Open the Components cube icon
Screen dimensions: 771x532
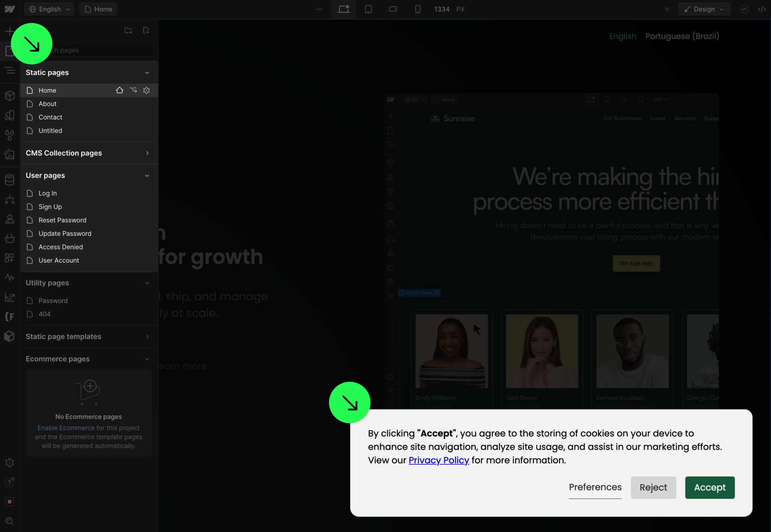(x=10, y=96)
